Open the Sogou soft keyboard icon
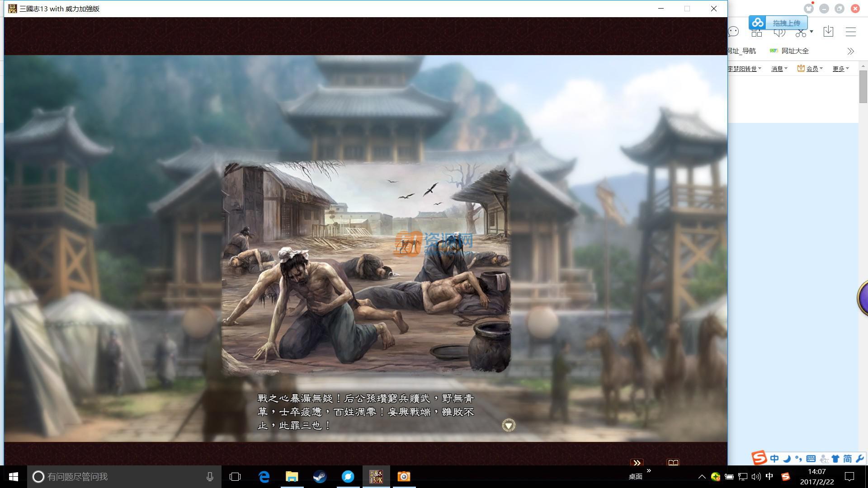Viewport: 868px width, 488px height. pos(811,459)
